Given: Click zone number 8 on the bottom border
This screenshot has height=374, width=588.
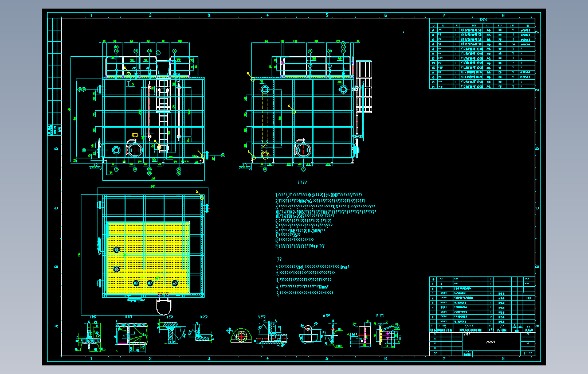Looking at the screenshot, I should (503, 359).
